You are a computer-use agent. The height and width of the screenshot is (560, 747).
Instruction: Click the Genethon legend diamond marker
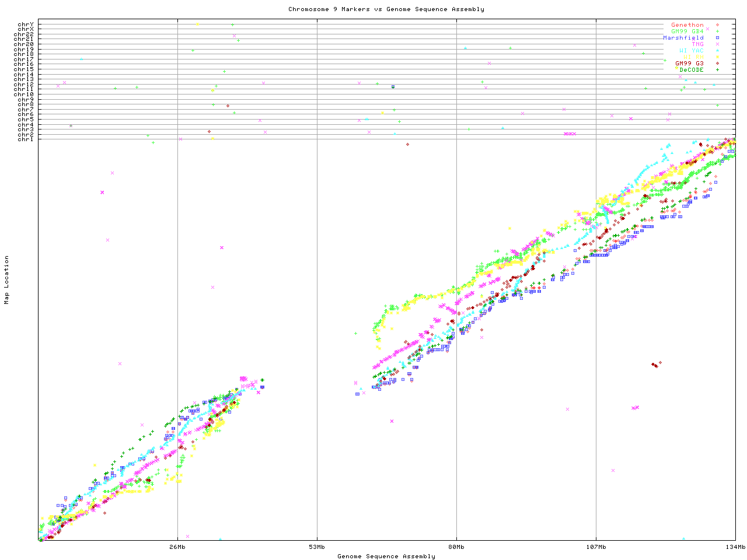tap(717, 25)
